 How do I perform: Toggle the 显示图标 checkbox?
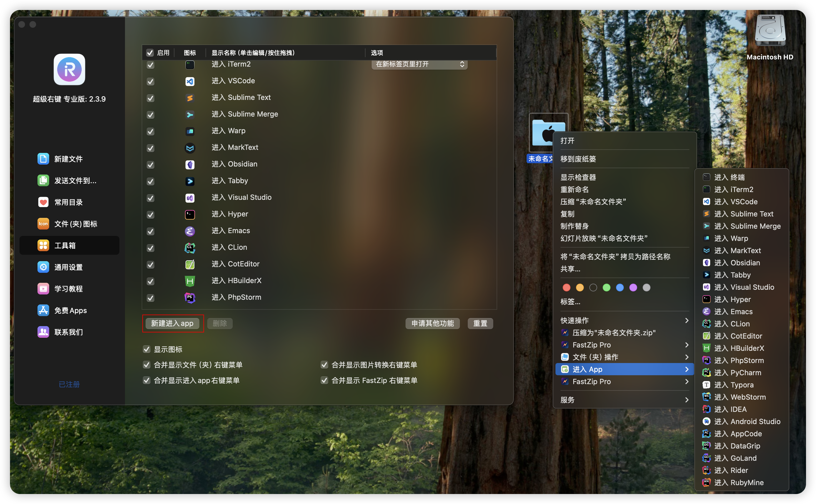(x=146, y=349)
